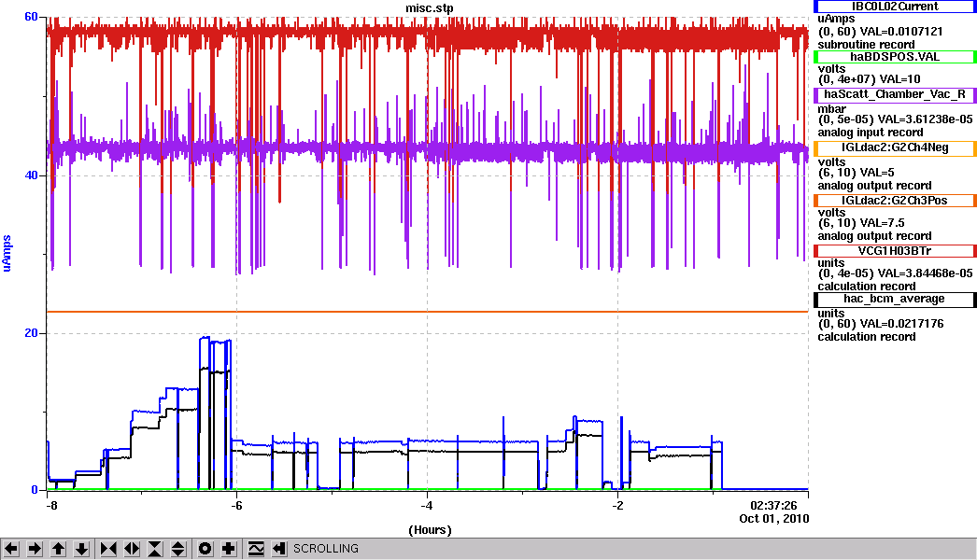Pan the graph right with the right arrow
The width and height of the screenshot is (977, 560).
click(x=35, y=549)
